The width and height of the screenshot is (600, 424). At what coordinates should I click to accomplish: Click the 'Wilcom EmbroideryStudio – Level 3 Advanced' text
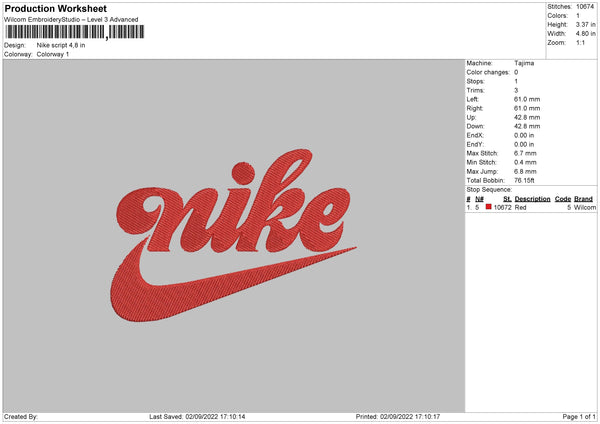point(71,20)
